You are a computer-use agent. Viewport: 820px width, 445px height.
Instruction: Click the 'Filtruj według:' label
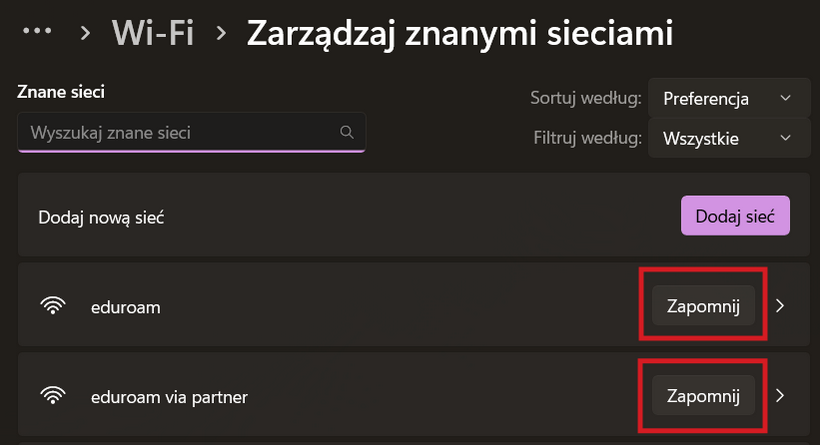pos(587,138)
